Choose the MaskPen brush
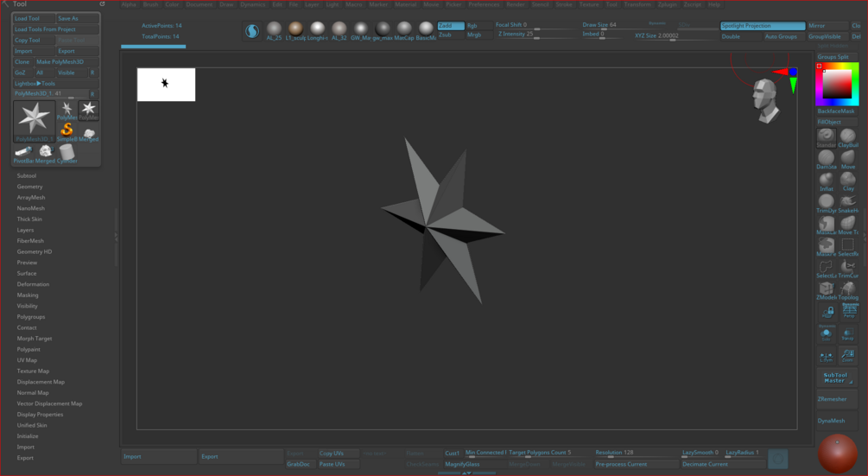This screenshot has height=476, width=868. click(x=826, y=247)
